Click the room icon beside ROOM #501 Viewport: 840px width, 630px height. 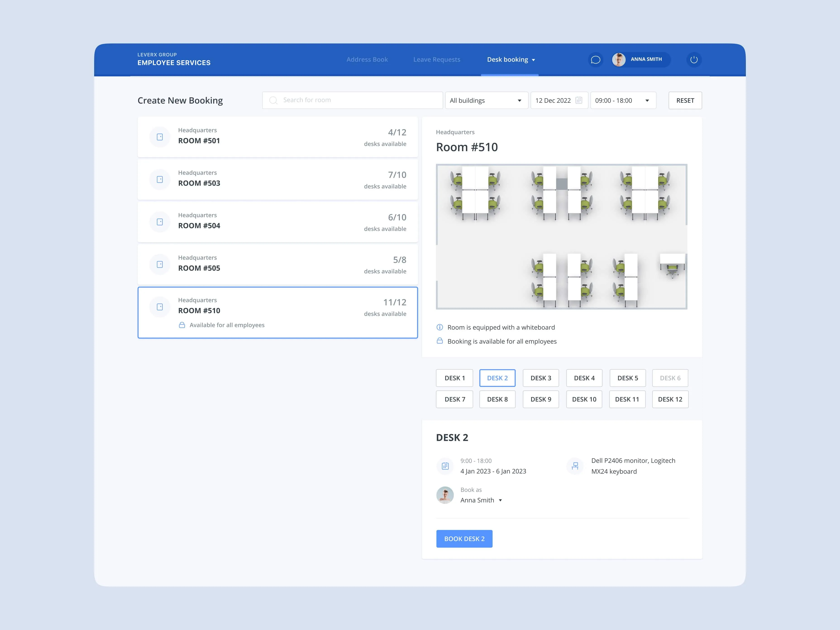160,137
